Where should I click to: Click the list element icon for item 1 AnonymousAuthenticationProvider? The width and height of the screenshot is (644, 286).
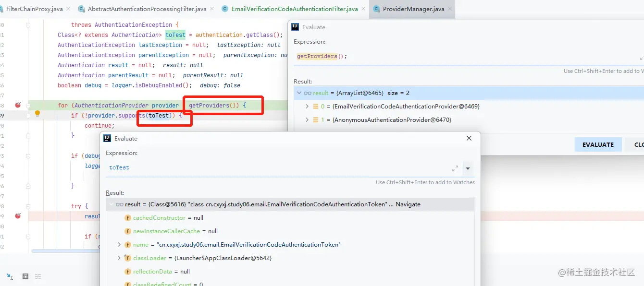click(x=316, y=120)
